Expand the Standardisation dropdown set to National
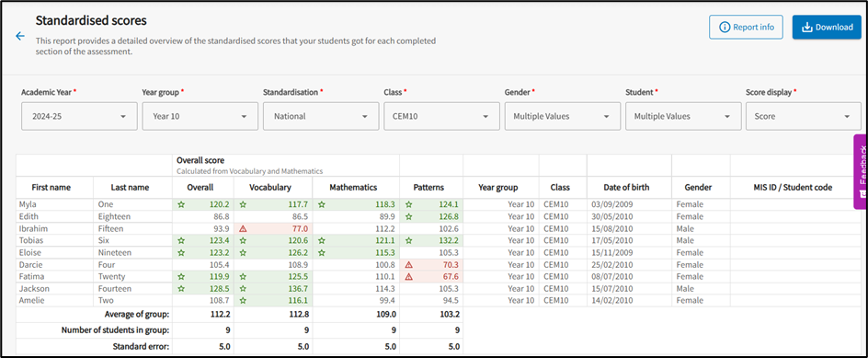This screenshot has width=868, height=358. (x=321, y=116)
